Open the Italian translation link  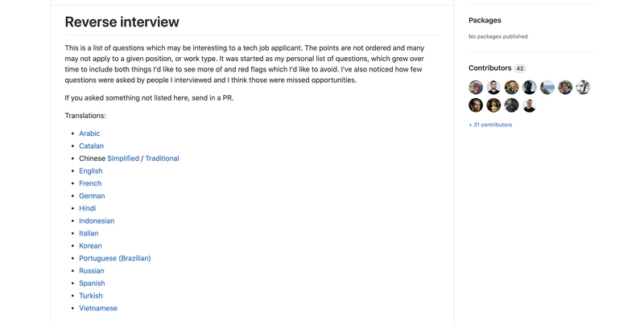tap(89, 233)
